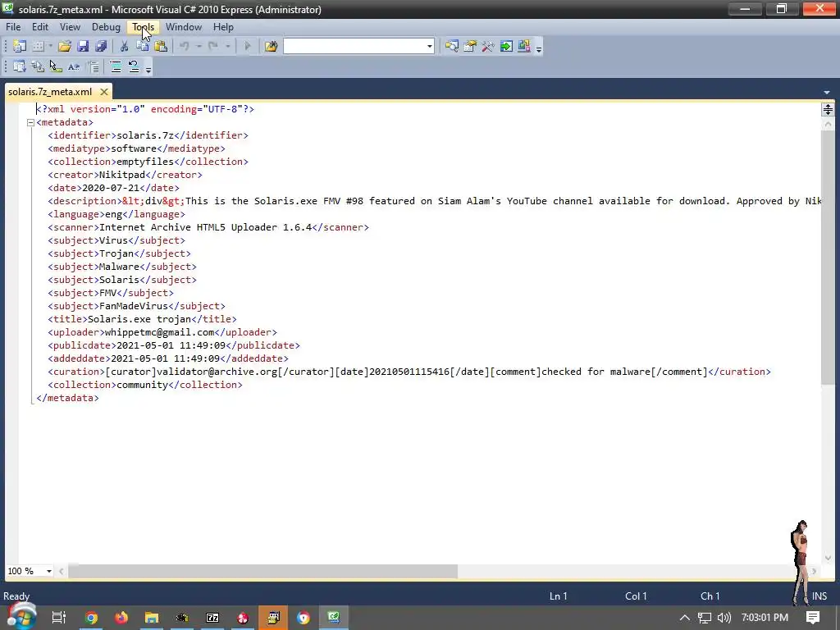Click the 'Solaris.exe trojan' title text

(139, 319)
